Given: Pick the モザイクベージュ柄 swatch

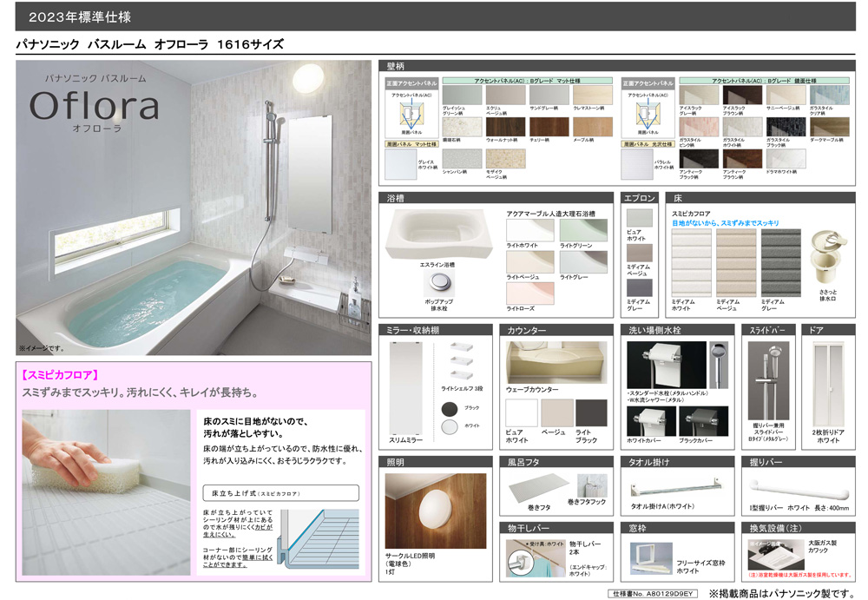Looking at the screenshot, I should [505, 158].
